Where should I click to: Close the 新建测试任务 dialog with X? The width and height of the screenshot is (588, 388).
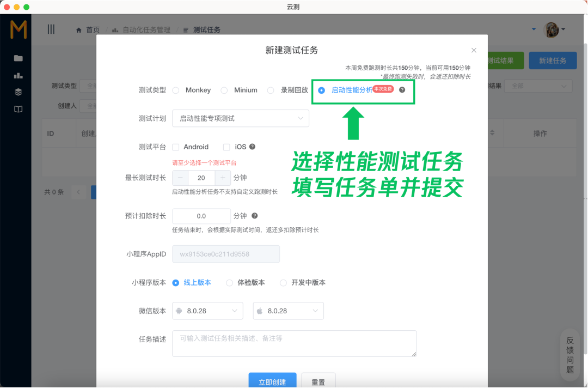coord(474,50)
